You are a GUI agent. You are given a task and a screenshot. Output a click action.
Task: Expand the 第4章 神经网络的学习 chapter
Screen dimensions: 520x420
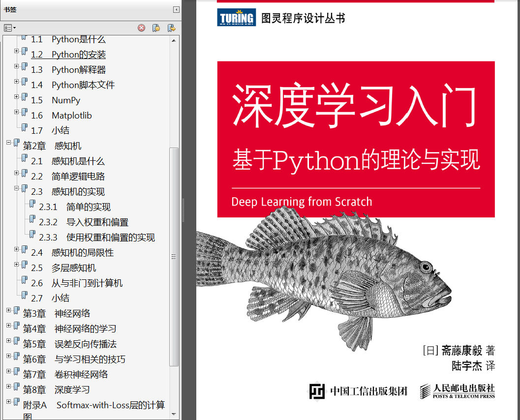coord(9,325)
